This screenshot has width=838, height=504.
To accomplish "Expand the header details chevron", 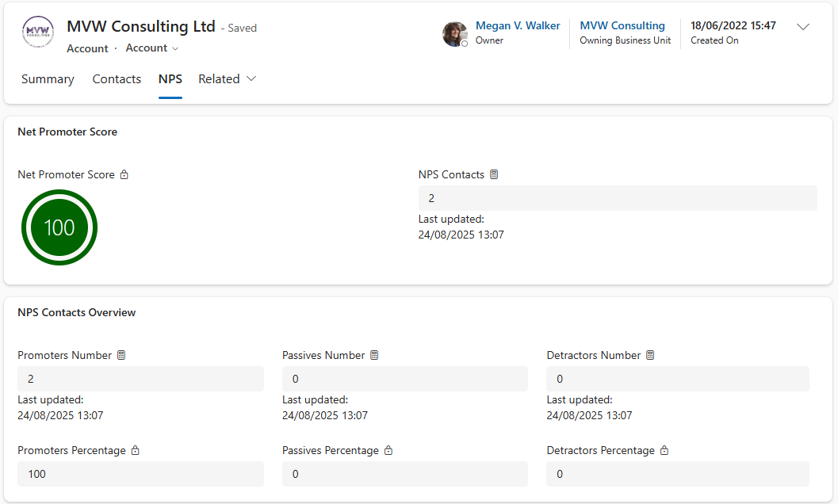I will tap(803, 27).
